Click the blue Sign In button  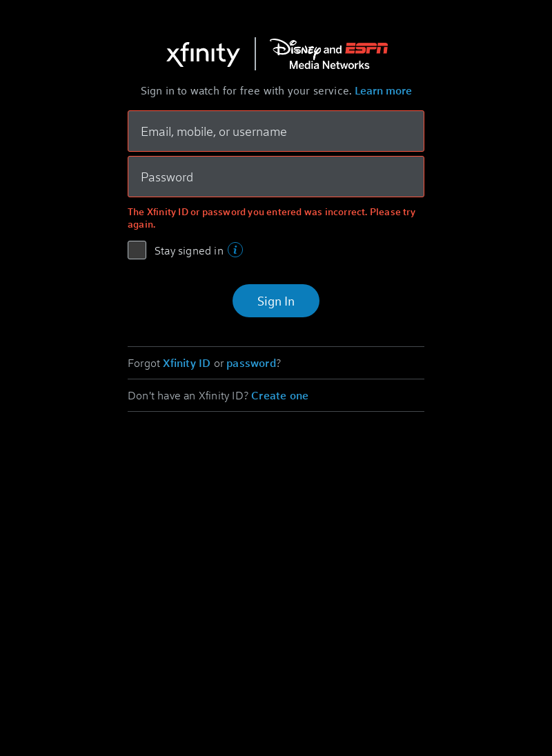(276, 301)
